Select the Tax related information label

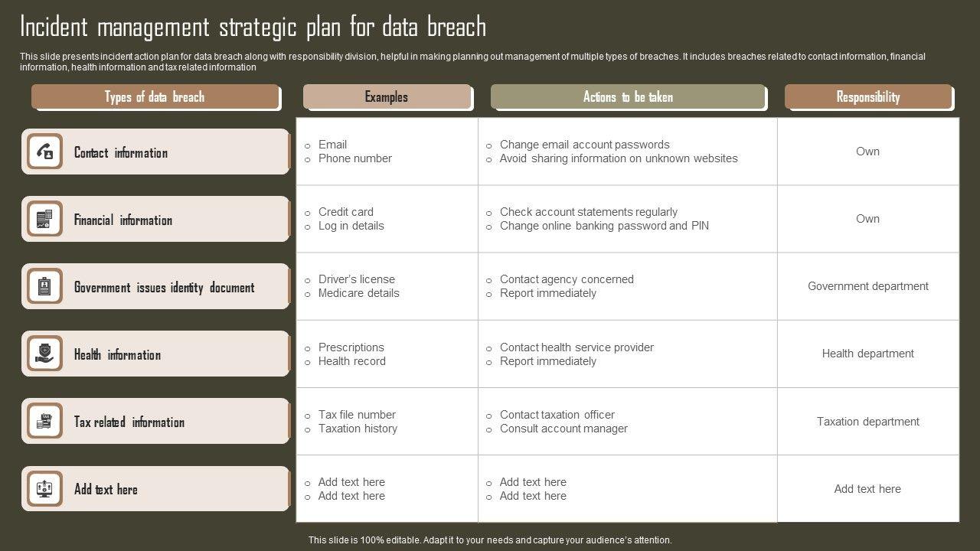129,422
